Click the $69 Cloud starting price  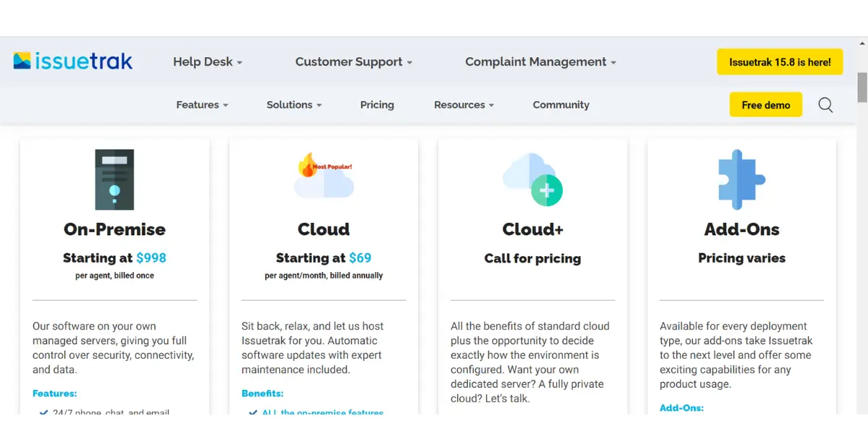(x=359, y=258)
